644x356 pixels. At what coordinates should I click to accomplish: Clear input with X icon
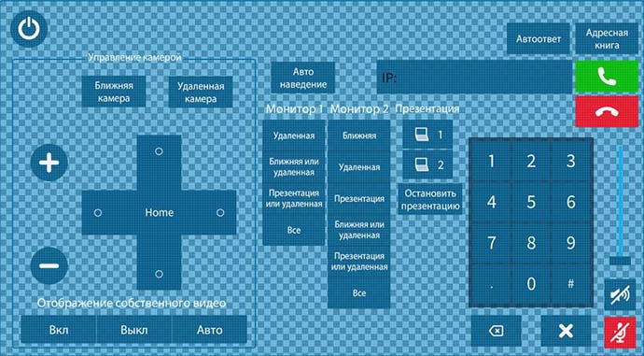click(566, 331)
